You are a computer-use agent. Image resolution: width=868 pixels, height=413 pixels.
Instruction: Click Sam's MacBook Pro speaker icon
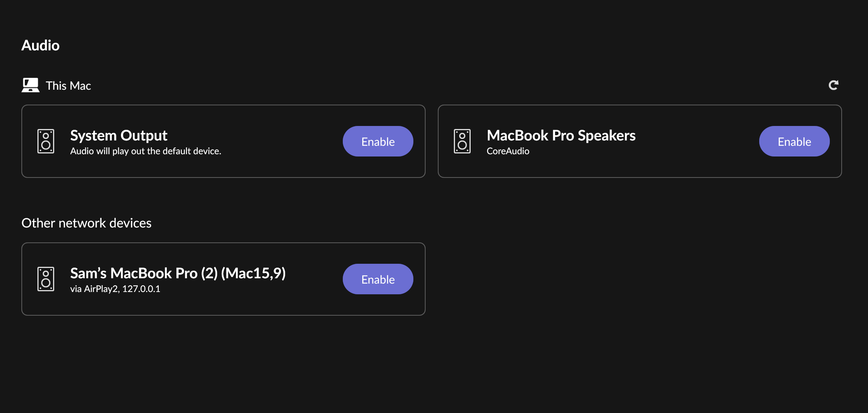46,279
